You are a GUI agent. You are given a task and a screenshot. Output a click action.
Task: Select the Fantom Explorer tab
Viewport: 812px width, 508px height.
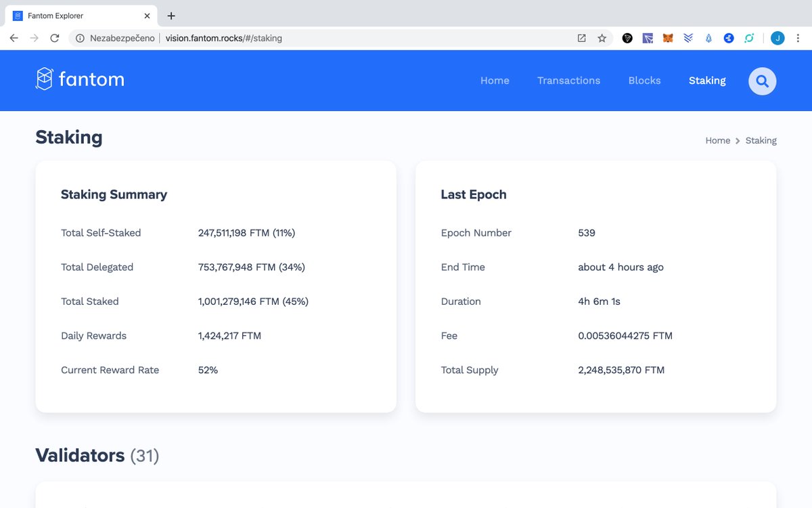(x=81, y=16)
